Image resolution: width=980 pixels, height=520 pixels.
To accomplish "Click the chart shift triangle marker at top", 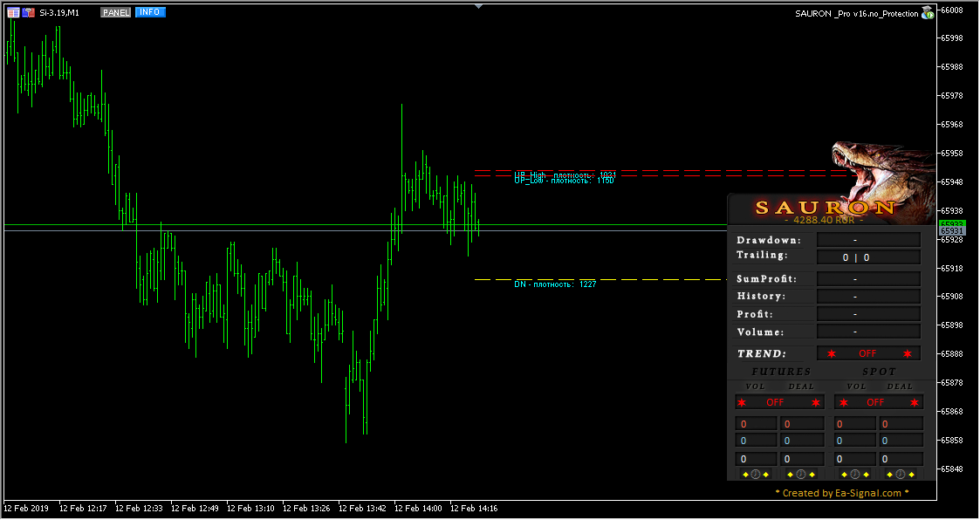I will [x=479, y=6].
